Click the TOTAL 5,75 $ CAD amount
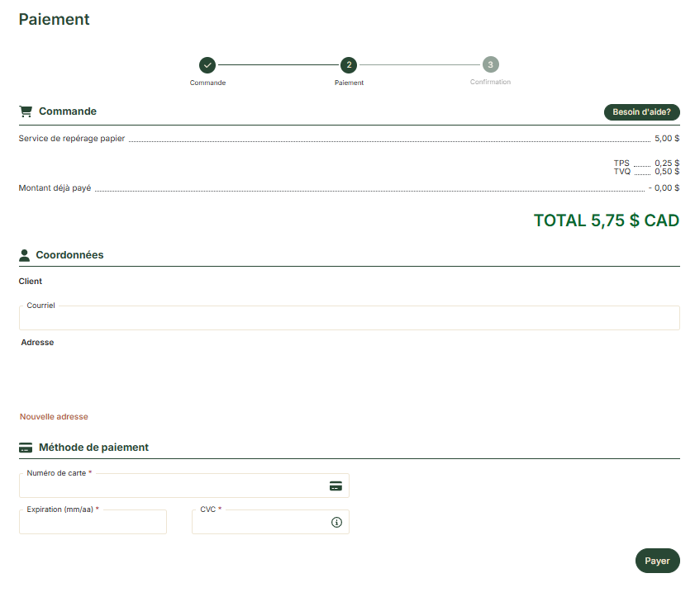This screenshot has width=695, height=616. tap(606, 220)
